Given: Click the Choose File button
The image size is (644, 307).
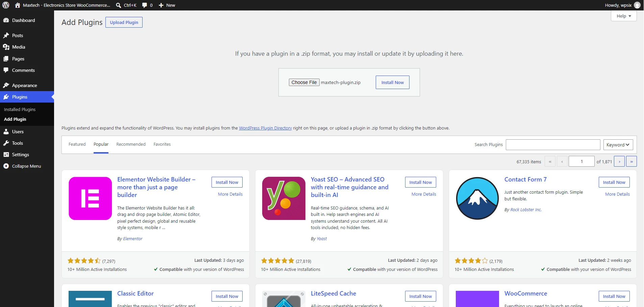Looking at the screenshot, I should [304, 82].
